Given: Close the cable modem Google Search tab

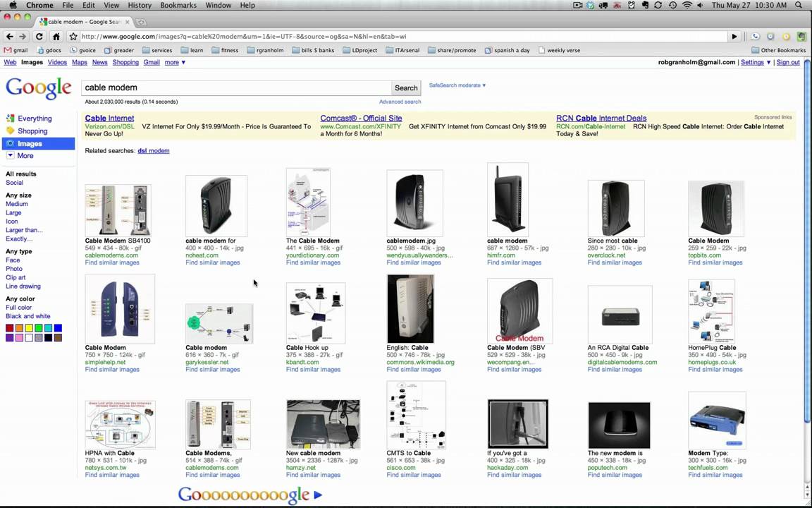Looking at the screenshot, I should coord(127,23).
